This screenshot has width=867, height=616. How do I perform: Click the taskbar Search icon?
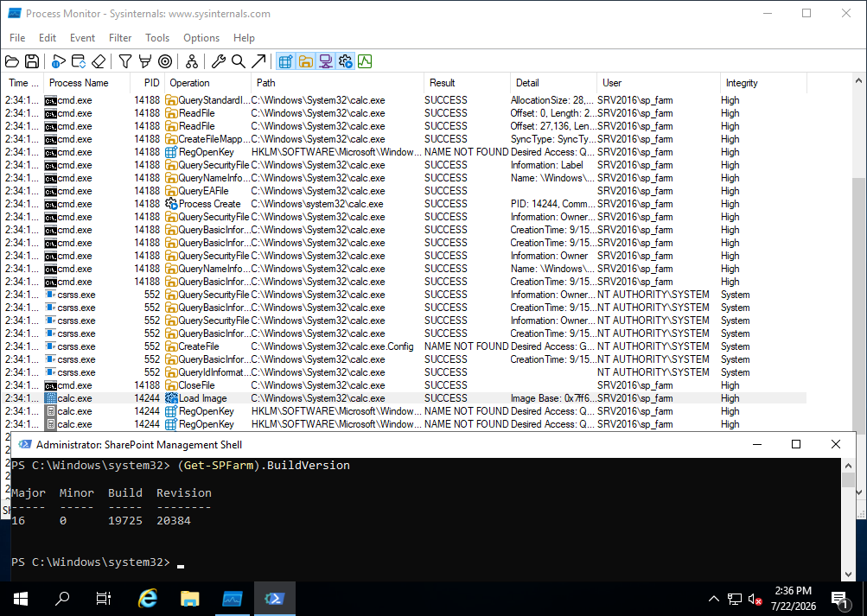tap(62, 599)
